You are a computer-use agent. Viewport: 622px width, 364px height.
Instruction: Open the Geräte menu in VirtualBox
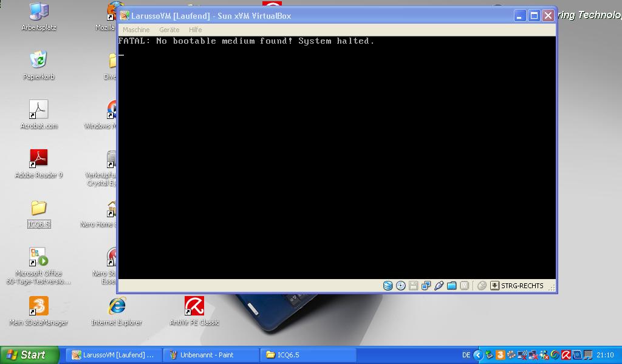[169, 30]
